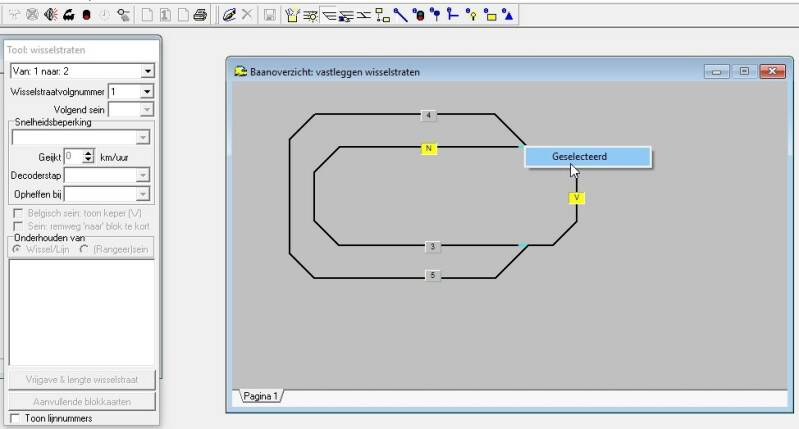The height and width of the screenshot is (429, 799).
Task: Click the linked blocks diagram icon
Action: coord(382,15)
